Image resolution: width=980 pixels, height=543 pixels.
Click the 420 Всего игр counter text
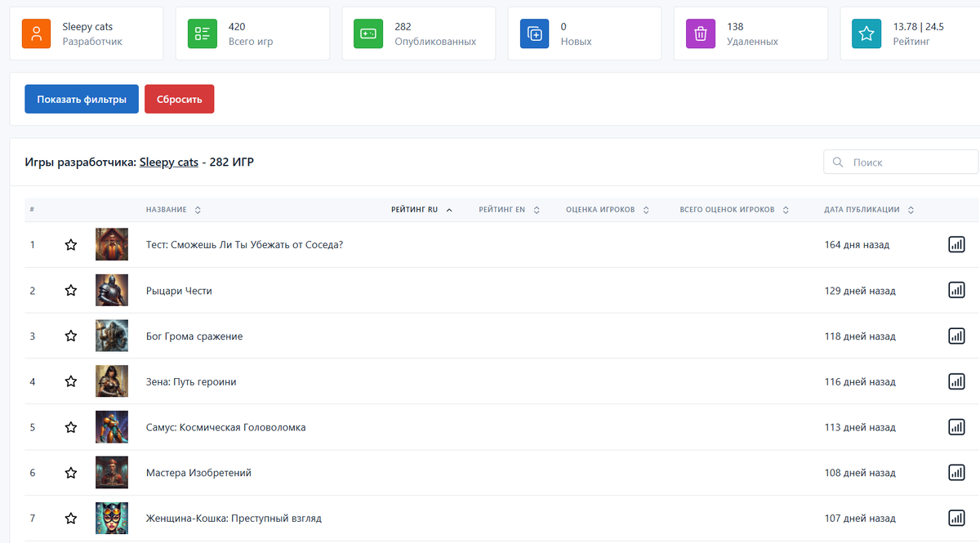coord(251,33)
